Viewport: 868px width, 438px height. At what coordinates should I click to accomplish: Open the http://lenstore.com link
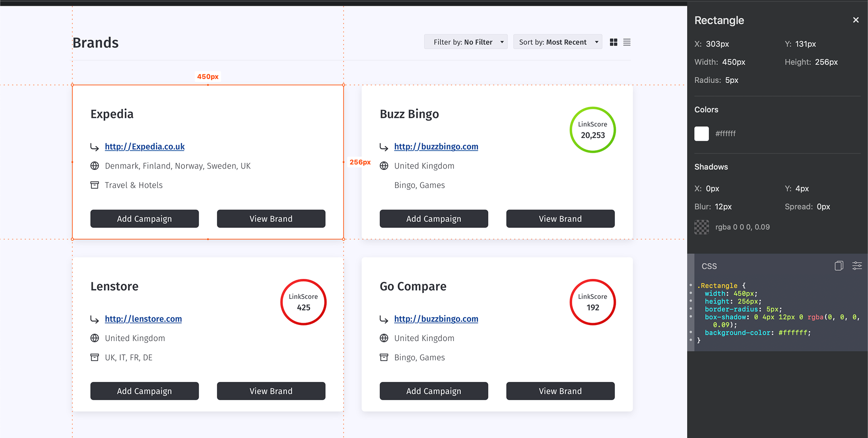[143, 319]
